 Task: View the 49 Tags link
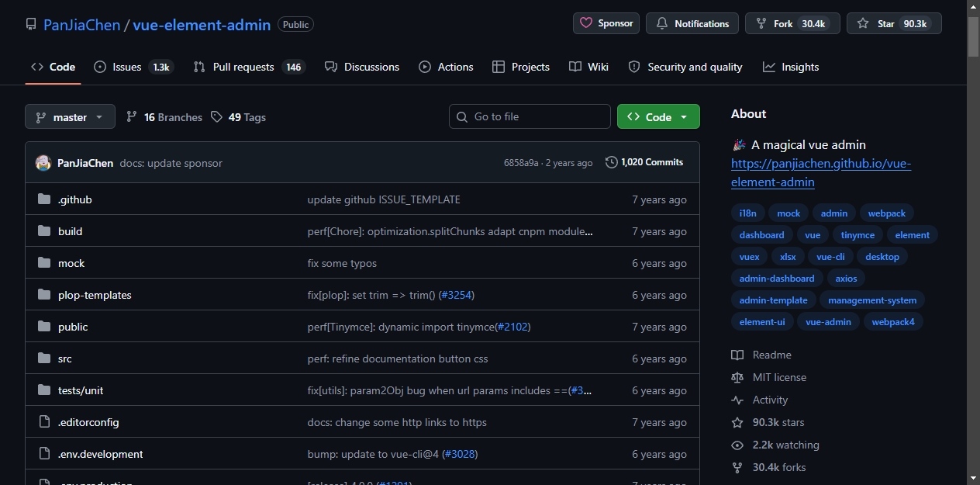[x=238, y=117]
